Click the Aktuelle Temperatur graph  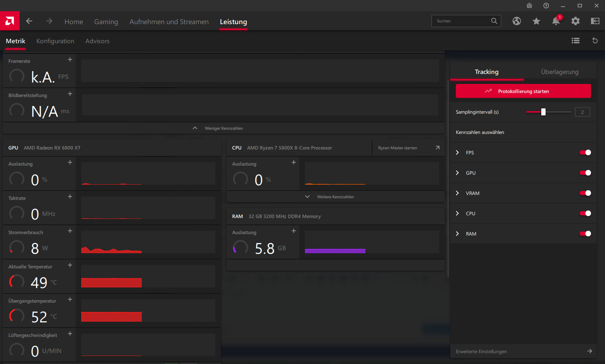[x=148, y=276]
